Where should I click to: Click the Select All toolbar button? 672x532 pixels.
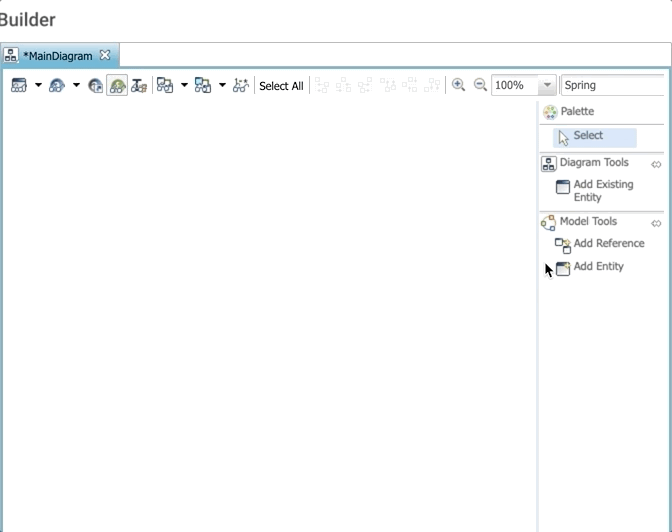coord(281,86)
